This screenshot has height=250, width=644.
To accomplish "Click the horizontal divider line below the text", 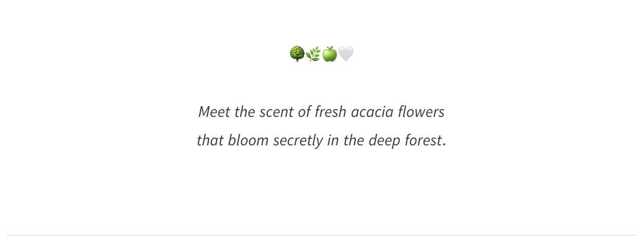I will tap(321, 235).
